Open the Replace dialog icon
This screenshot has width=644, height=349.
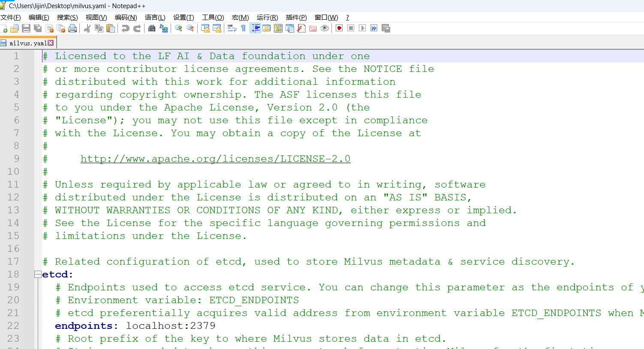[163, 28]
